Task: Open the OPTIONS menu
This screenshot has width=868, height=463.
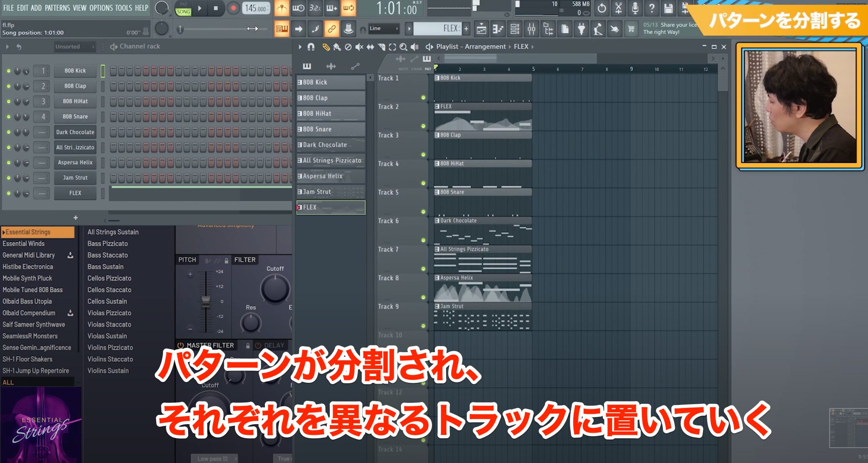Action: pyautogui.click(x=101, y=8)
